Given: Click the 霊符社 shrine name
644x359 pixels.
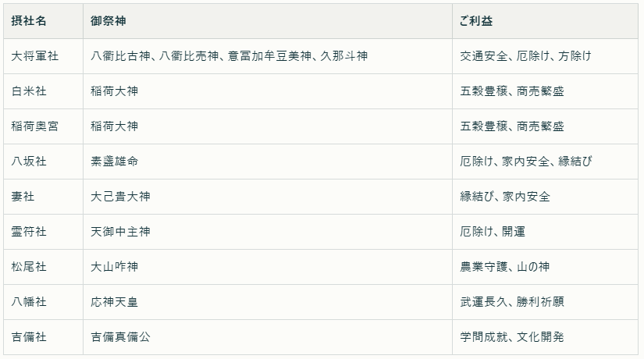Looking at the screenshot, I should click(x=29, y=232).
